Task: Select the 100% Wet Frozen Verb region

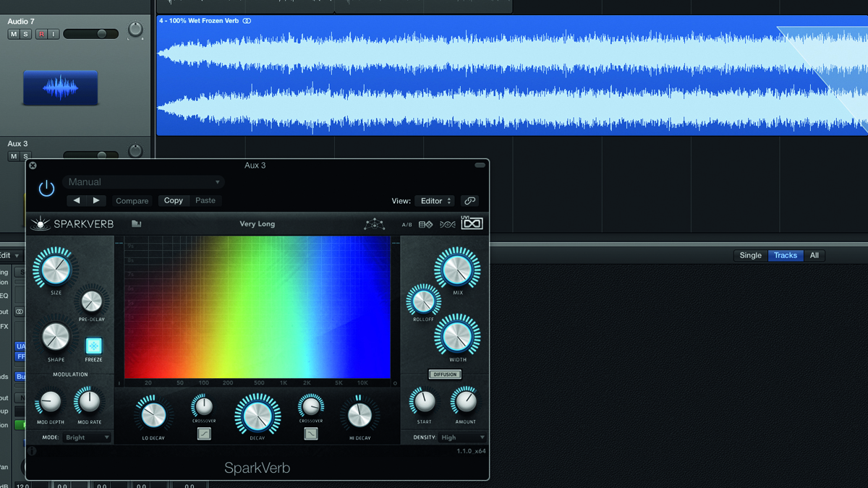Action: [512, 75]
